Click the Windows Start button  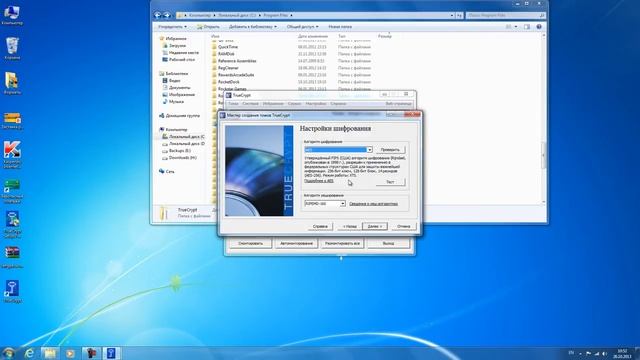point(8,353)
